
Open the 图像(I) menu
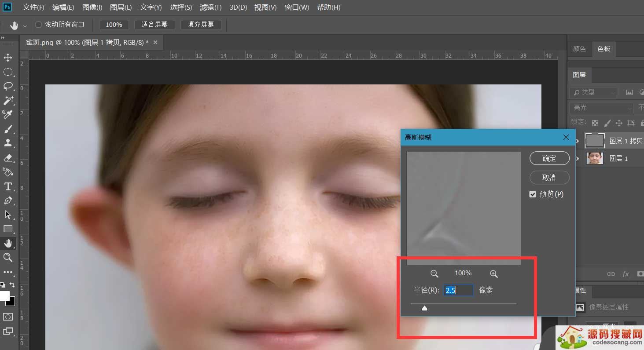[92, 7]
